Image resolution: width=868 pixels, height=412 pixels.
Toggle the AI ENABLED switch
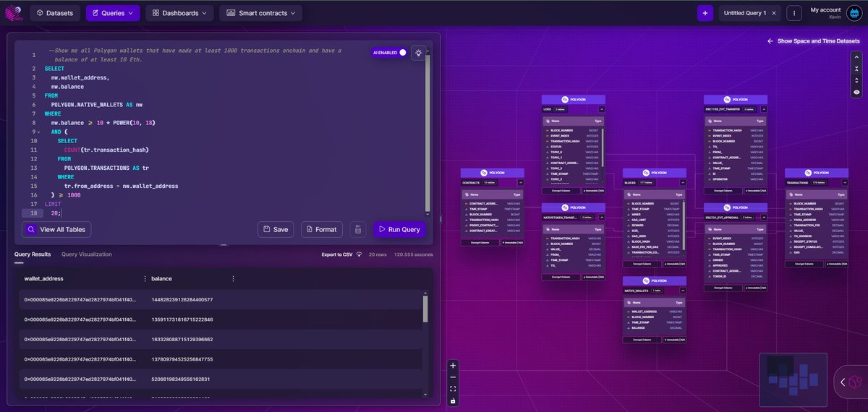click(x=402, y=52)
